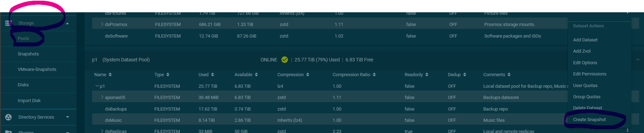Open User Quotas from the actions menu
Screen dimensions: 644x133
(x=585, y=86)
